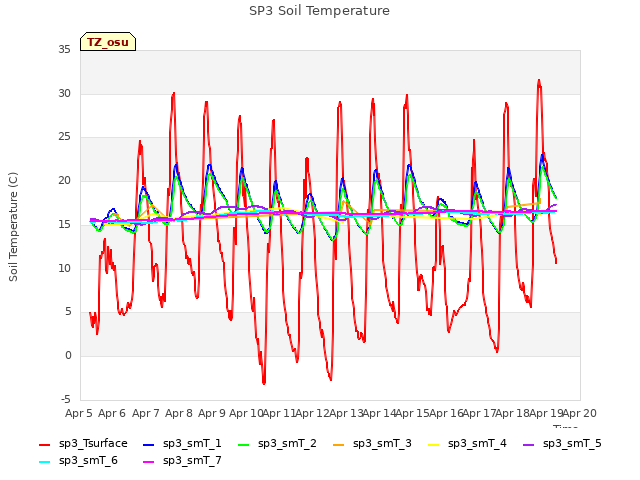
Task: Click the Apr 9 x-axis tick label
Action: [x=212, y=413]
